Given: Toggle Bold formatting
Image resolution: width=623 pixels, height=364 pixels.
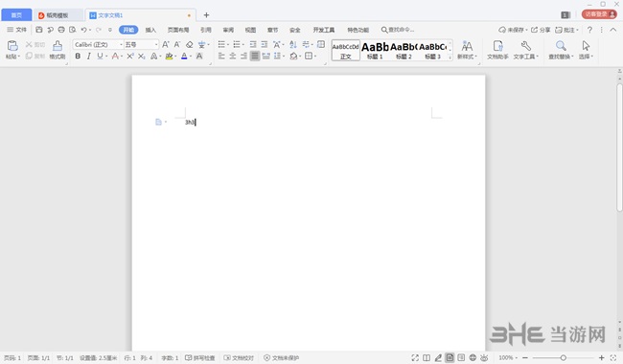Looking at the screenshot, I should [78, 57].
